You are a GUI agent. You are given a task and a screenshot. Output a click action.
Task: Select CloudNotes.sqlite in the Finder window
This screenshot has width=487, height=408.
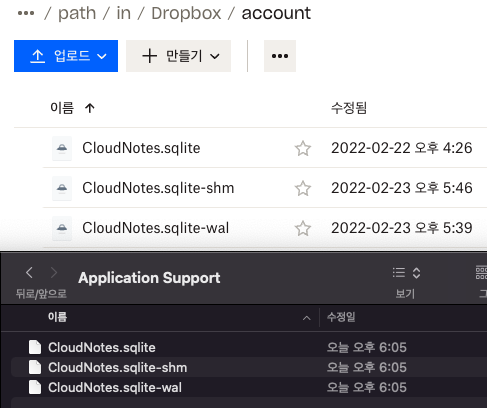102,347
